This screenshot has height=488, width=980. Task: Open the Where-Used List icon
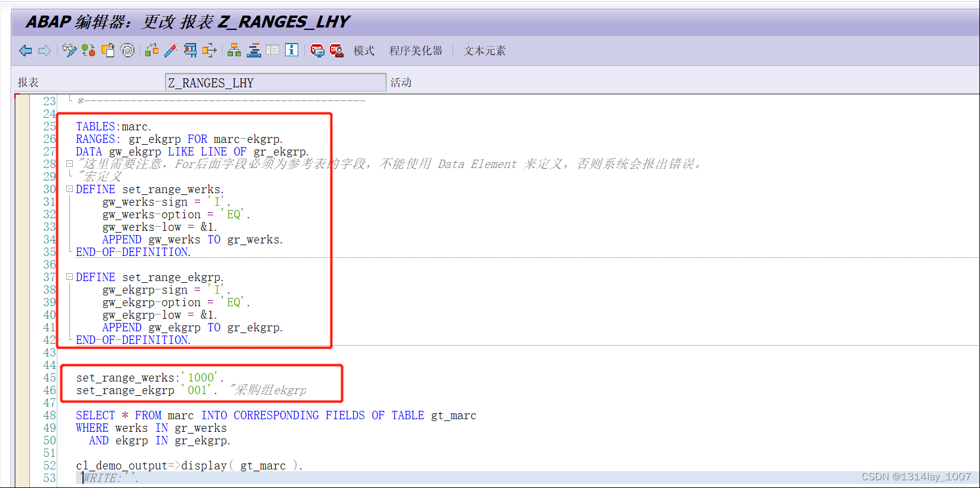[209, 51]
